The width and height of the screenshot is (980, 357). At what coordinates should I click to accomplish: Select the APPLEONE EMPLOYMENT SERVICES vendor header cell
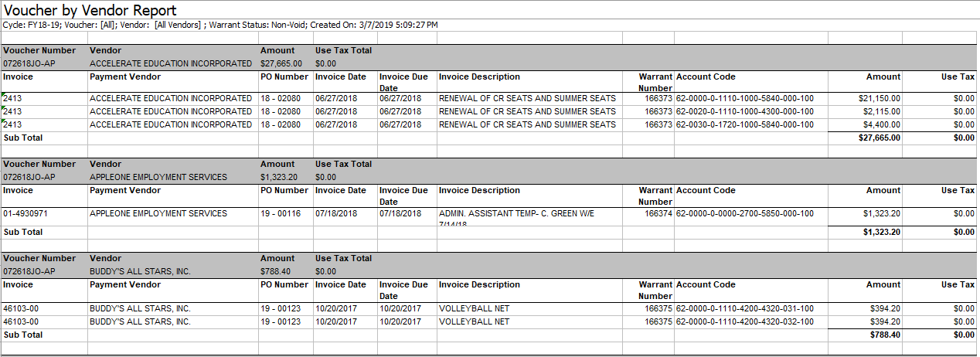158,177
